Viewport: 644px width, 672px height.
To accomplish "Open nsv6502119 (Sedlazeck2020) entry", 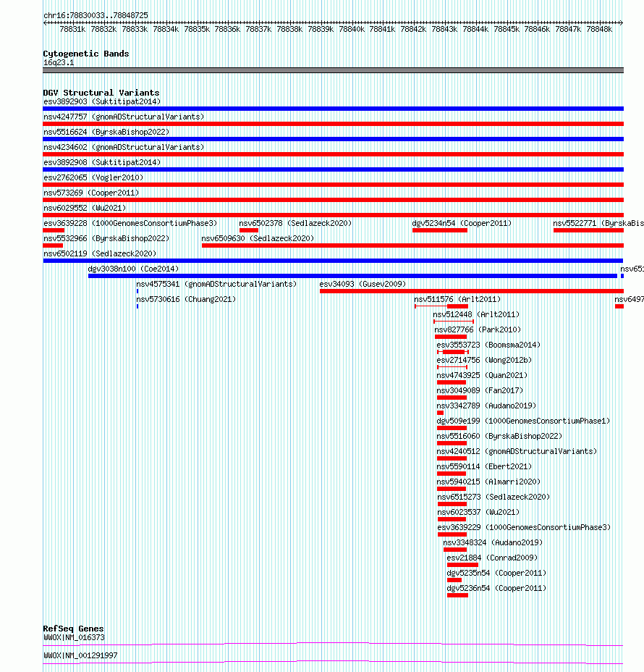I will pos(100,253).
